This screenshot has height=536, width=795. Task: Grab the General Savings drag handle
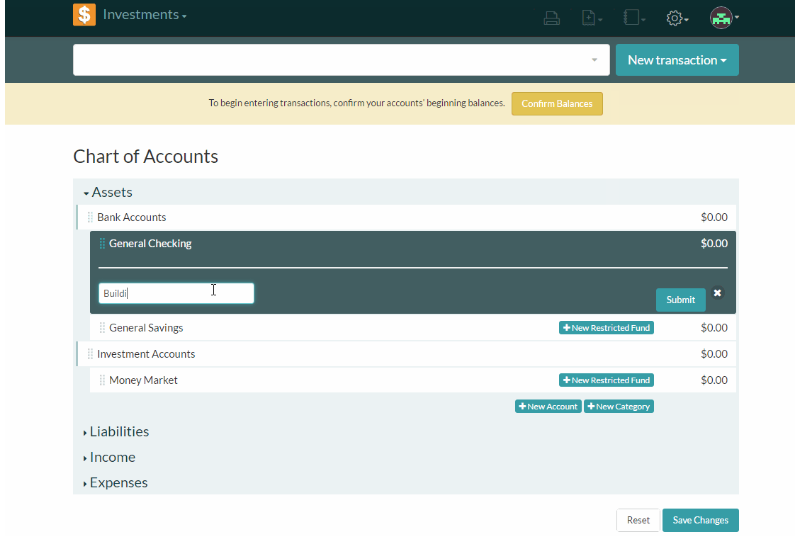pos(102,328)
